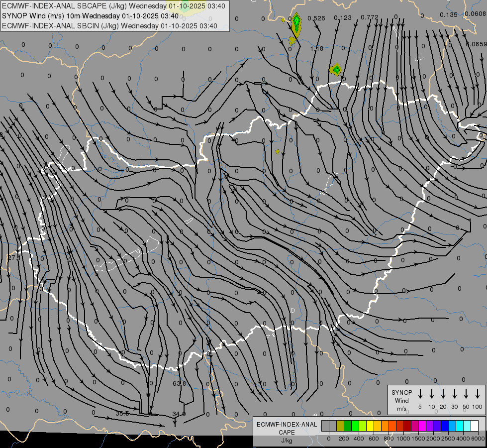Select the dark green swatch just after 200
Image resolution: width=487 pixels, height=448 pixels.
point(348,426)
